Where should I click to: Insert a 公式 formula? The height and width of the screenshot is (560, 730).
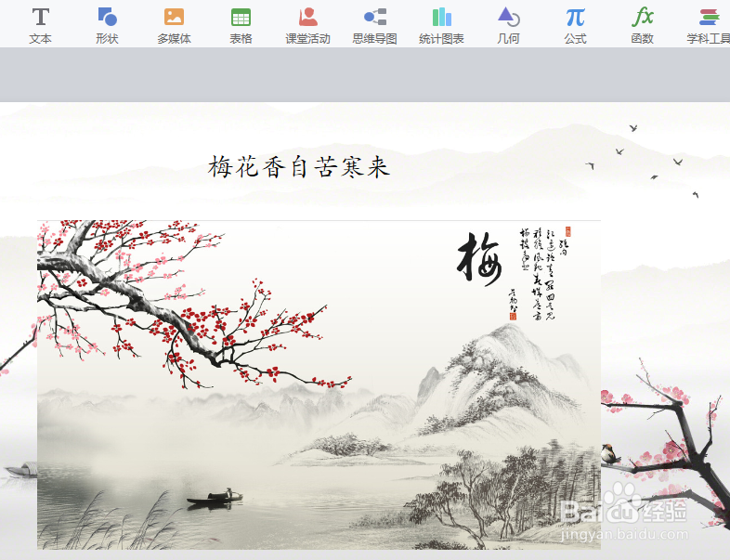tap(576, 26)
